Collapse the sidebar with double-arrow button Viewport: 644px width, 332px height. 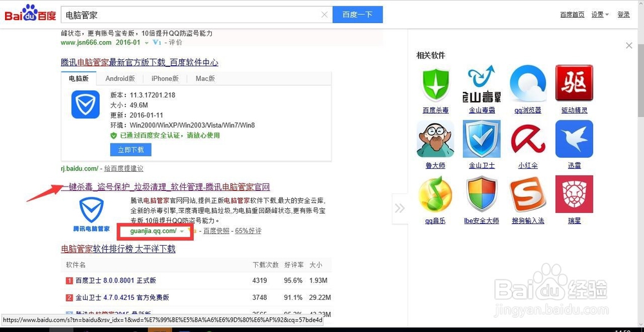[x=400, y=208]
